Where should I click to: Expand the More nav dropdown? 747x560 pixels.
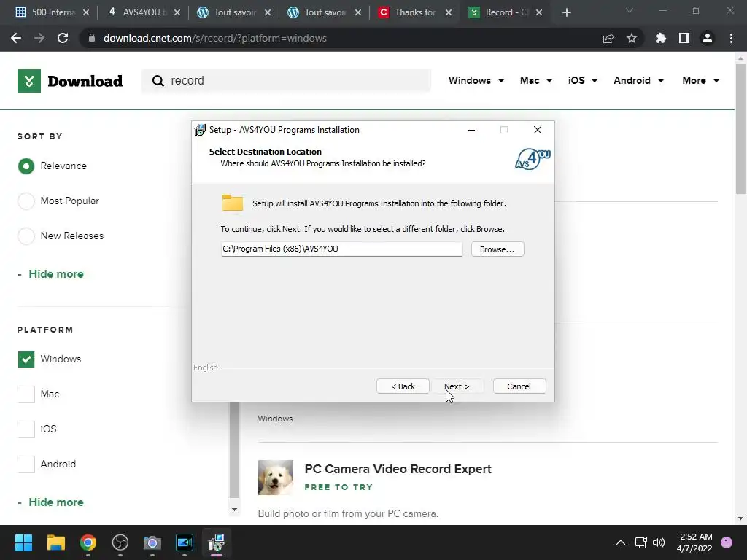tap(700, 80)
